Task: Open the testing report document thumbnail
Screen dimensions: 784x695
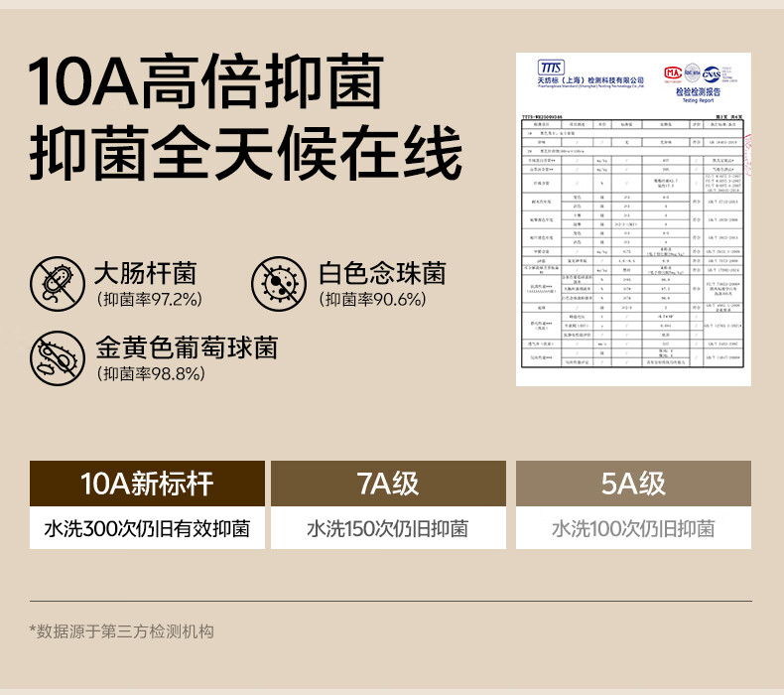Action: click(633, 219)
